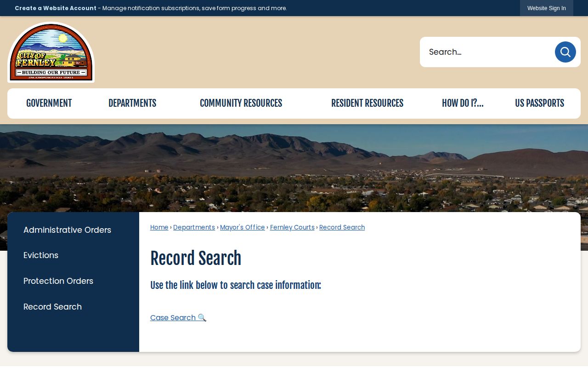The image size is (588, 368).
Task: Open the How Do I?... menu
Action: (x=463, y=103)
